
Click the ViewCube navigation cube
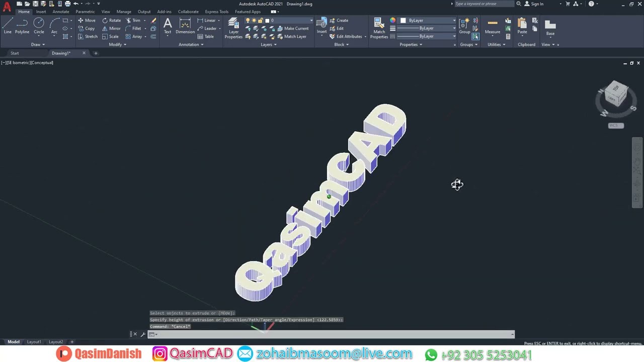click(x=616, y=95)
